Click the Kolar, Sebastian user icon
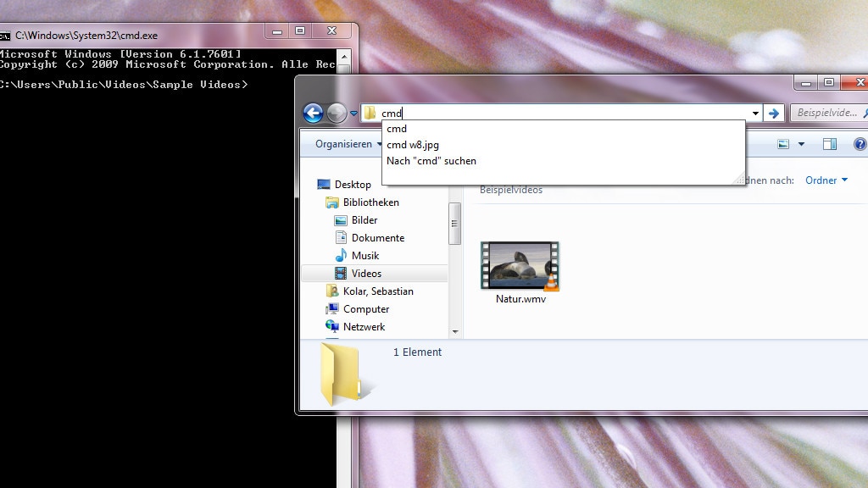Screen dimensions: 868x488 pos(332,291)
